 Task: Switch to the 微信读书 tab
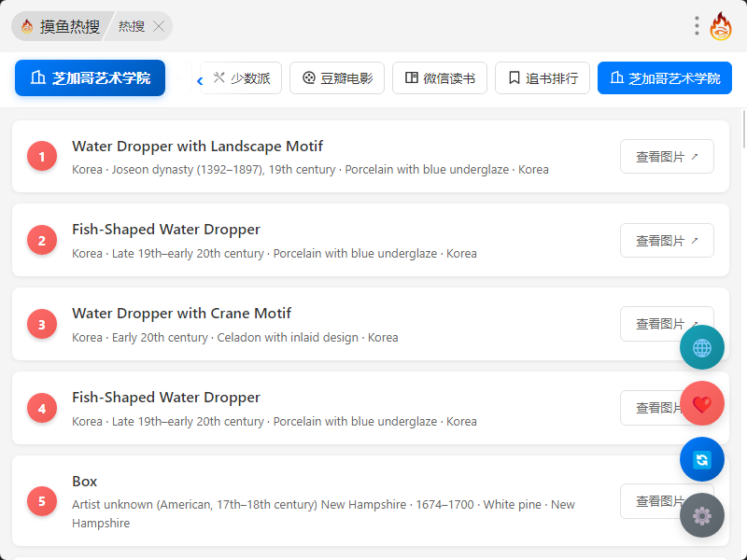pyautogui.click(x=440, y=78)
